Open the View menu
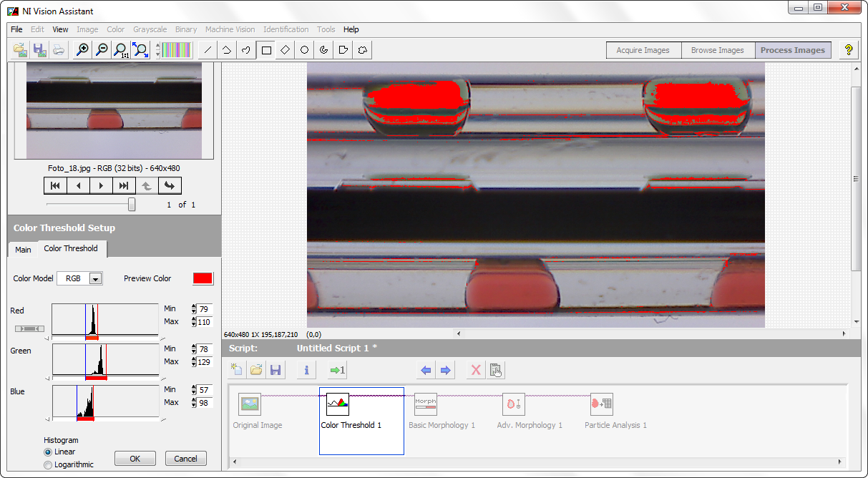 click(60, 29)
